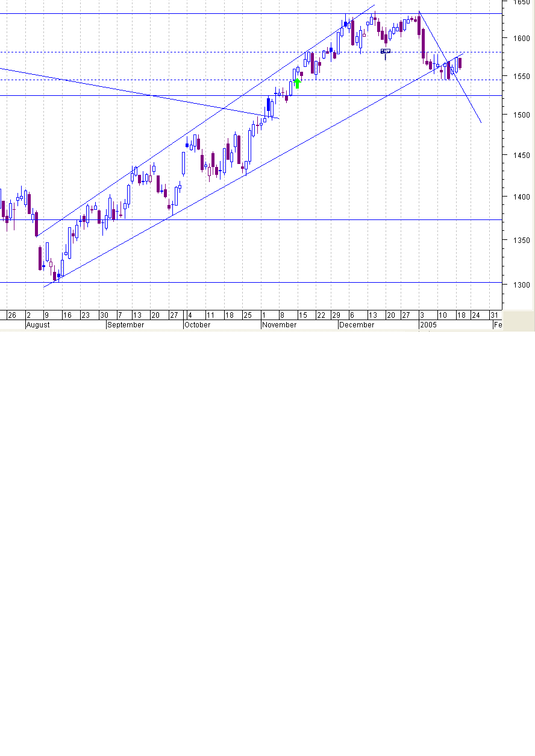Click the date label 11 in October
The image size is (535, 756).
click(x=210, y=315)
